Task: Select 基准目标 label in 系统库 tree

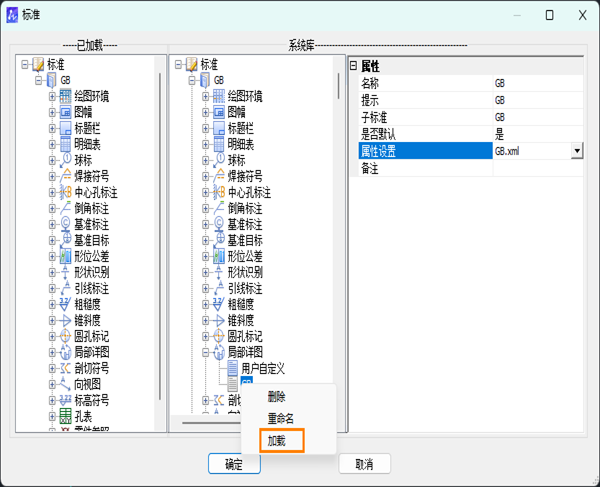Action: coord(245,240)
